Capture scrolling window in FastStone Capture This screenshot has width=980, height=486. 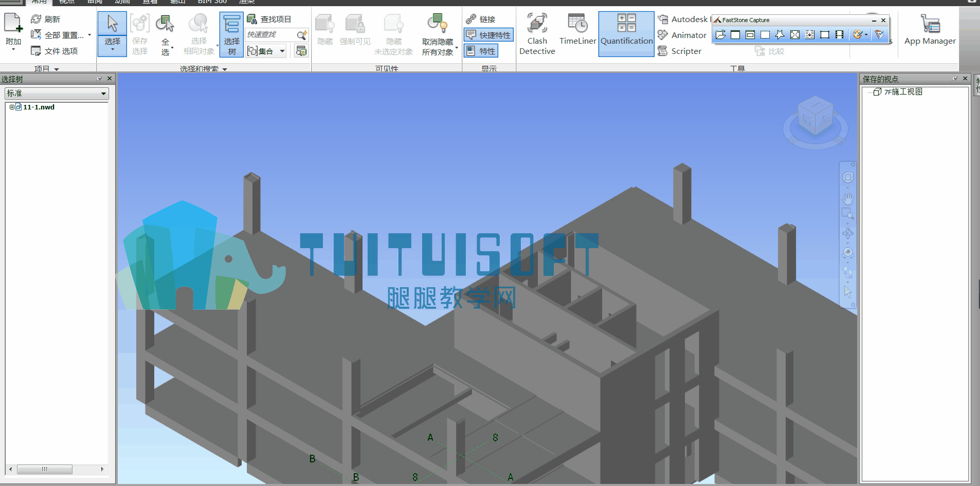pos(809,34)
